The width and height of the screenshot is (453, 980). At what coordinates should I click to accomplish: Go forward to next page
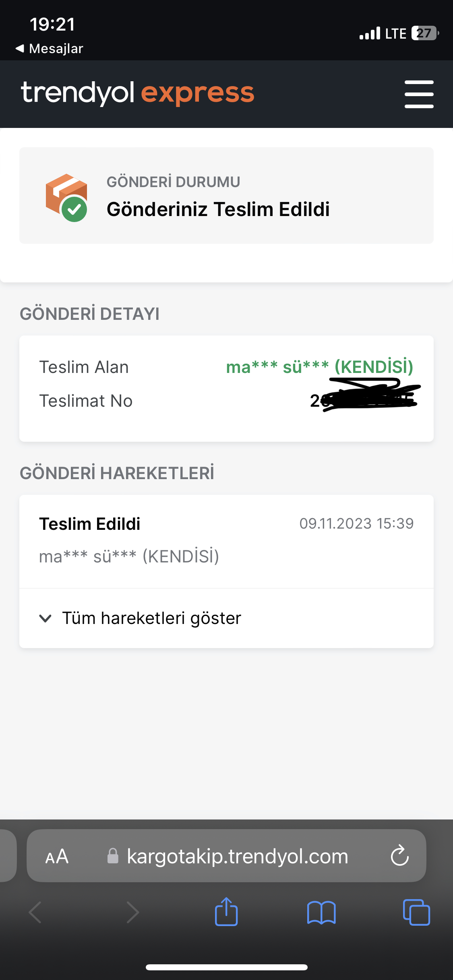click(x=132, y=912)
